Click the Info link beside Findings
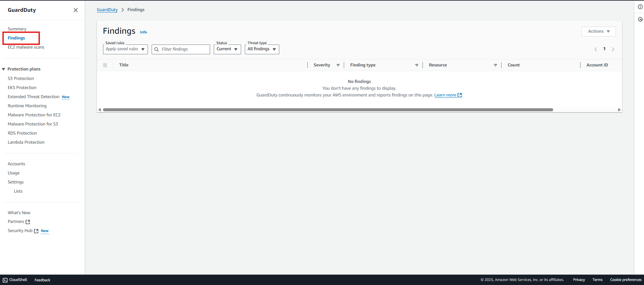This screenshot has width=644, height=285. (144, 32)
